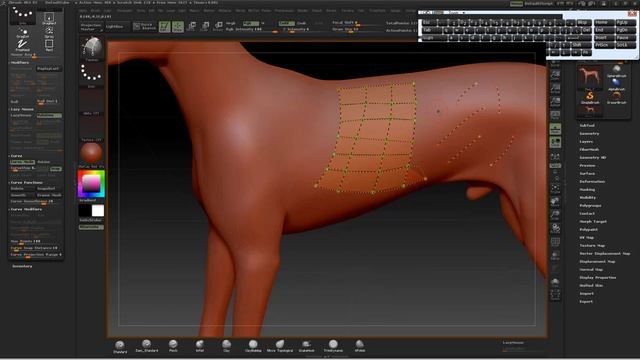The image size is (640, 360).
Task: Select the EraserBrush tool
Action: (616, 98)
